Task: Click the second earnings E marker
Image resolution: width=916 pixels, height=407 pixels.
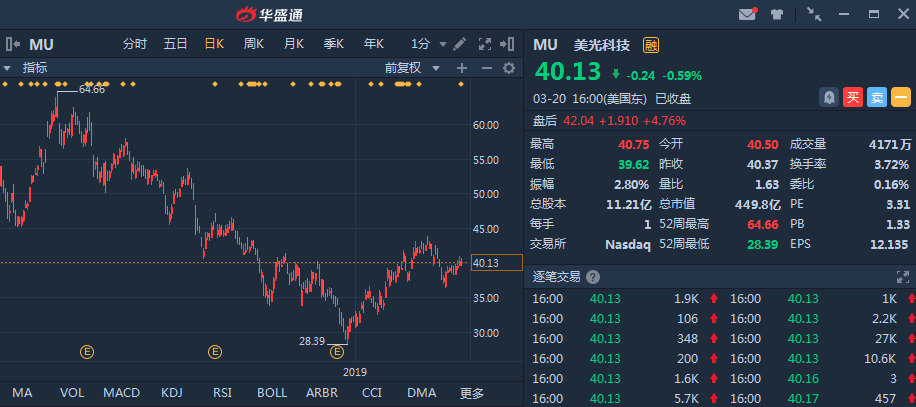Action: [x=215, y=352]
